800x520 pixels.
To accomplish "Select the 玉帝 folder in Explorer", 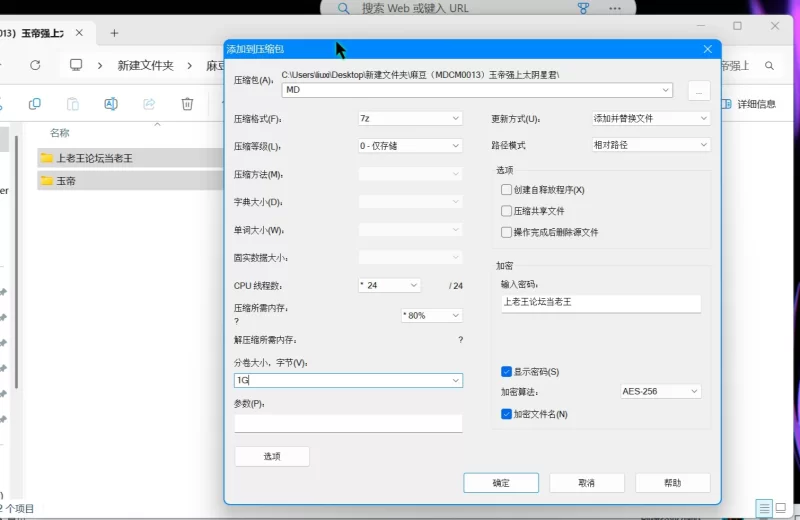I will coord(130,181).
